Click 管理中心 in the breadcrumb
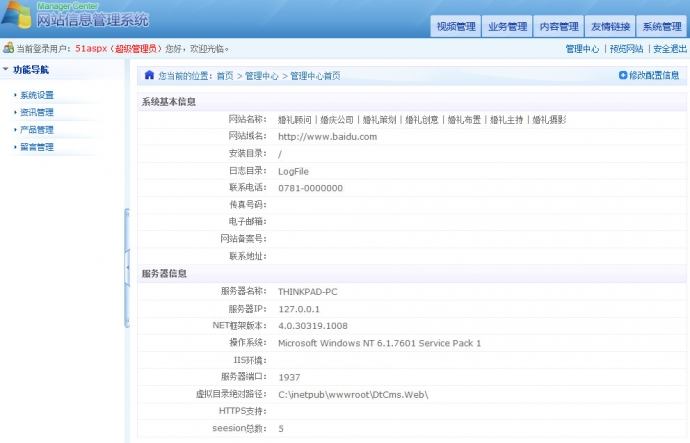The image size is (690, 443). [261, 76]
